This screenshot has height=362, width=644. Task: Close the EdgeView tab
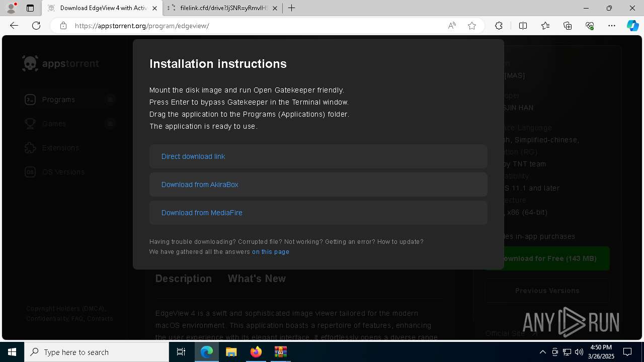click(155, 8)
